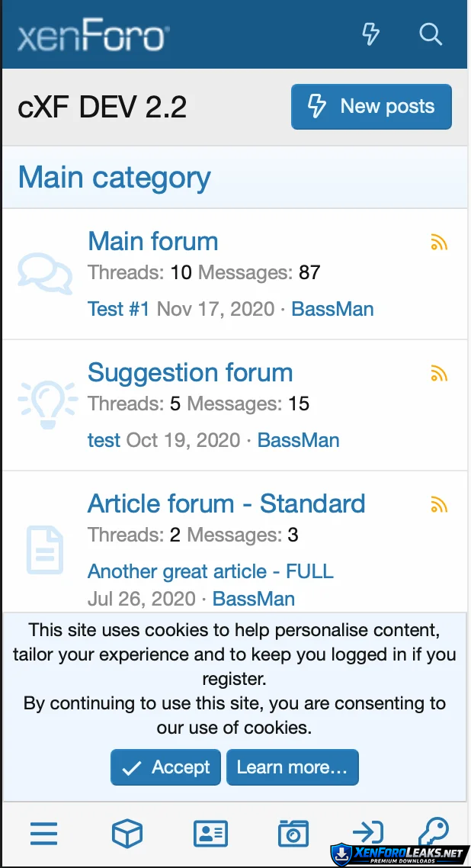Click the Main forum speech bubbles icon
The height and width of the screenshot is (868, 471).
click(45, 274)
